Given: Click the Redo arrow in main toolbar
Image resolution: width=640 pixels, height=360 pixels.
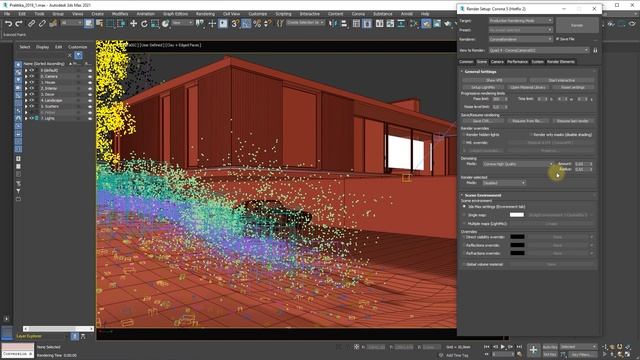Looking at the screenshot, I should (x=19, y=24).
